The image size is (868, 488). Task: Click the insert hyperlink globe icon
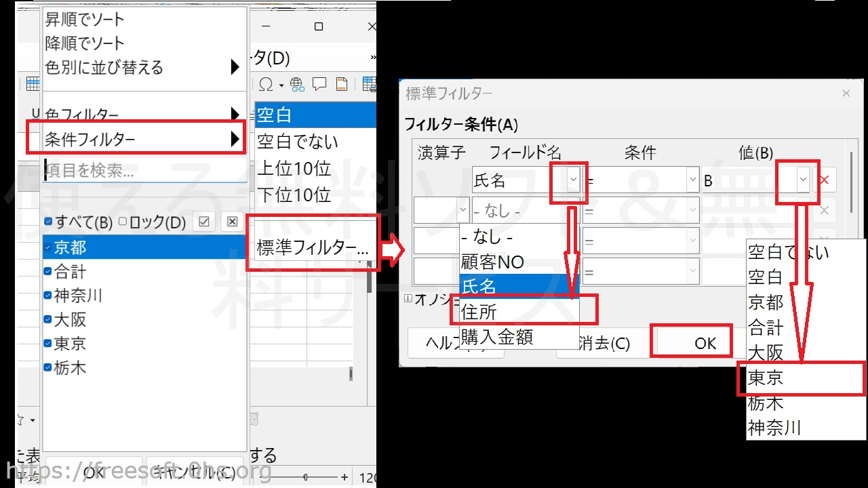point(297,84)
